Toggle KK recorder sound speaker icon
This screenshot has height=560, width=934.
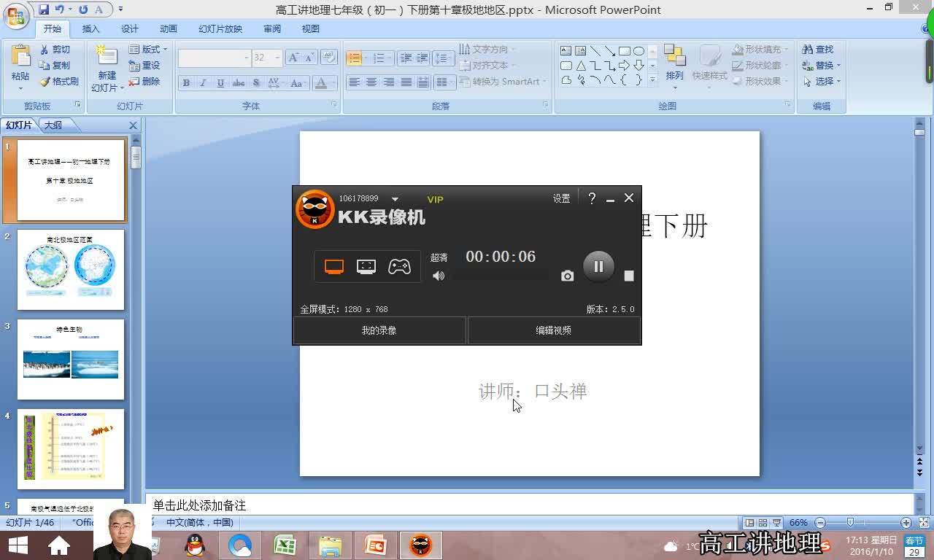(439, 276)
